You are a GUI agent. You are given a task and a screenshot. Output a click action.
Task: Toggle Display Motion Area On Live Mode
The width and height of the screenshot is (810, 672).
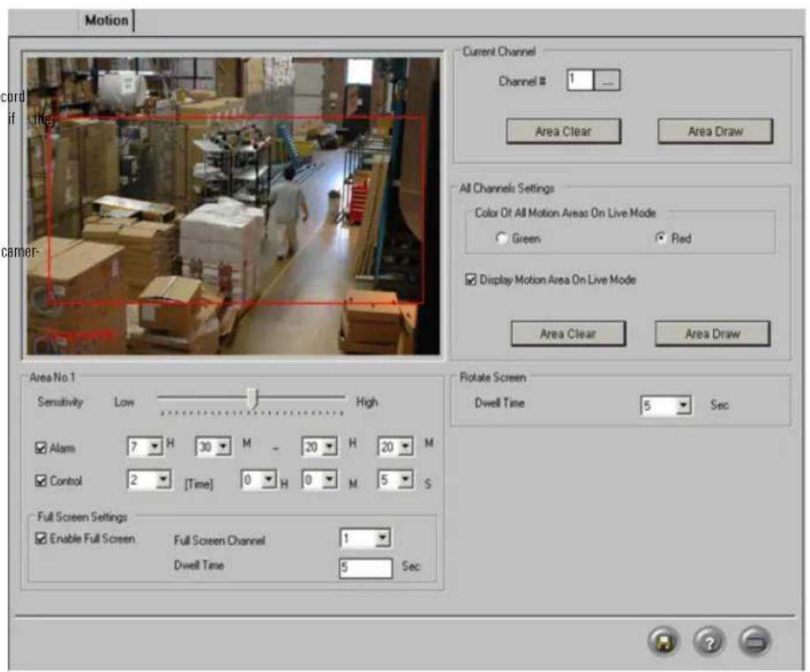[x=470, y=280]
